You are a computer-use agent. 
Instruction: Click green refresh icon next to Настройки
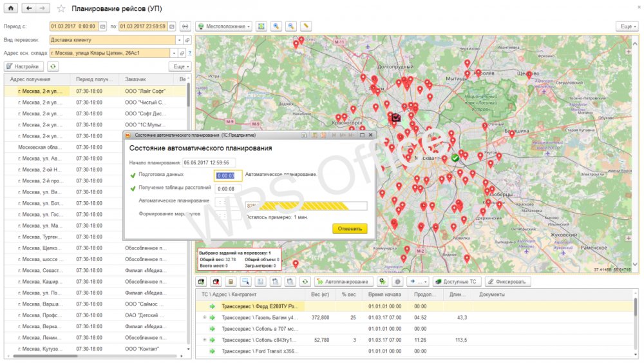pyautogui.click(x=53, y=66)
